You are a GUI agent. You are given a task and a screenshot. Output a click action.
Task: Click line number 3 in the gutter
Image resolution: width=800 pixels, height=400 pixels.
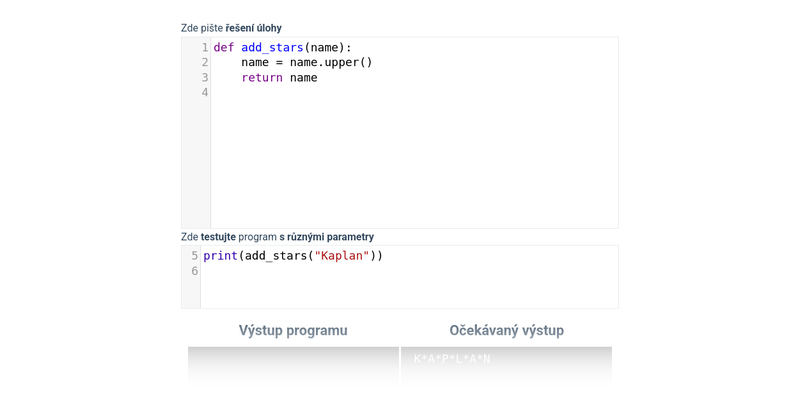pyautogui.click(x=204, y=78)
